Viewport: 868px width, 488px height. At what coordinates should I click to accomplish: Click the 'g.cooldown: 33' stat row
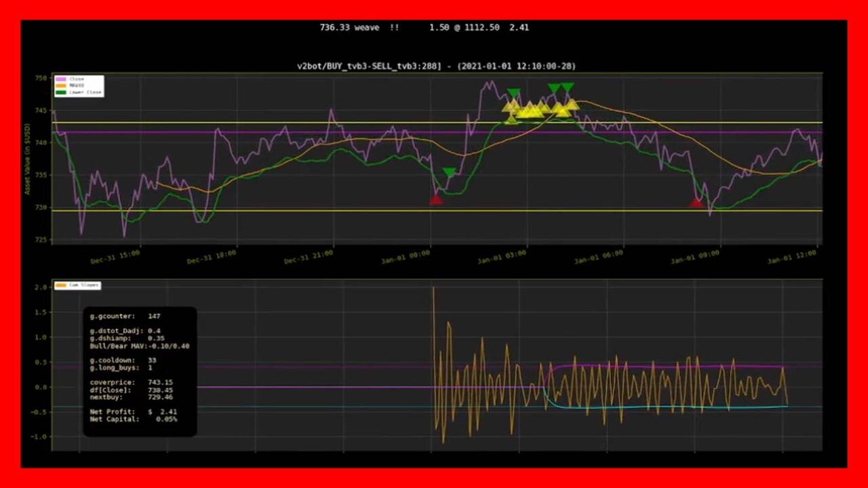point(123,360)
